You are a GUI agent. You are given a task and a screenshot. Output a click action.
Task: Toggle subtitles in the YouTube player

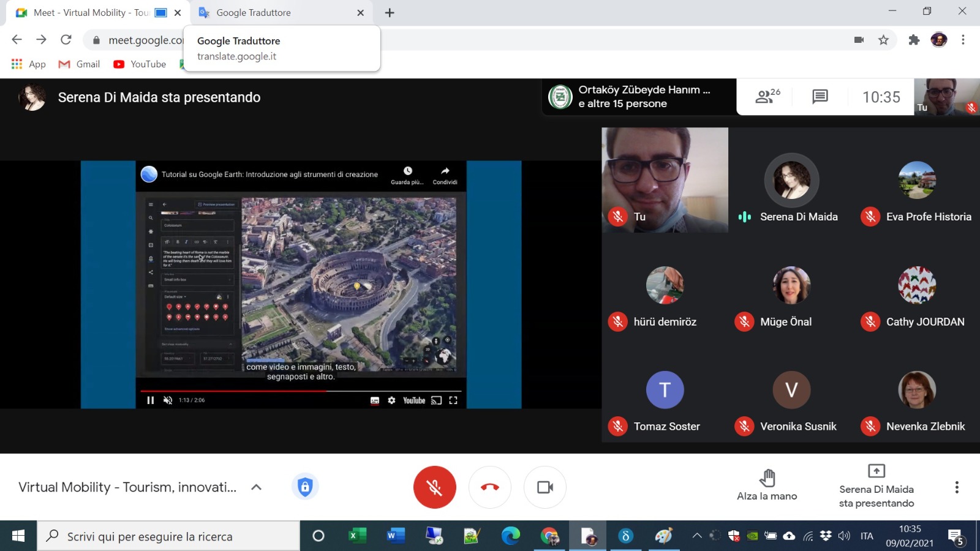click(375, 400)
